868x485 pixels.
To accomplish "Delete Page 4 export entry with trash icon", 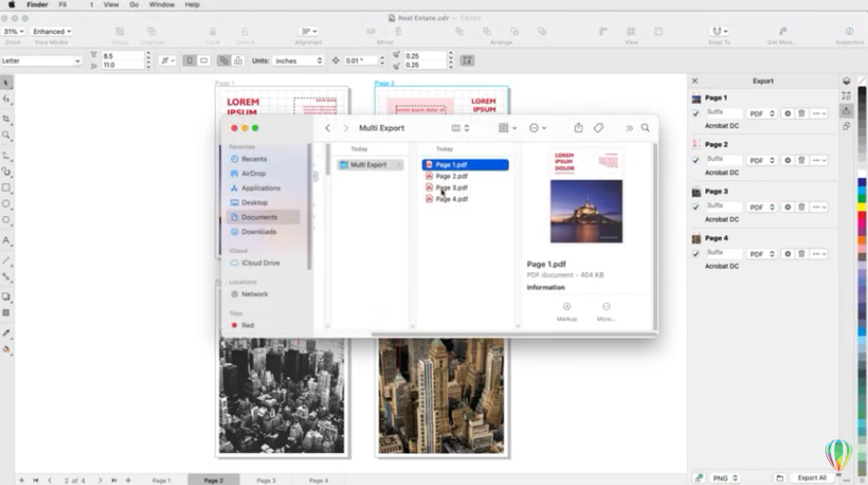I will point(801,254).
